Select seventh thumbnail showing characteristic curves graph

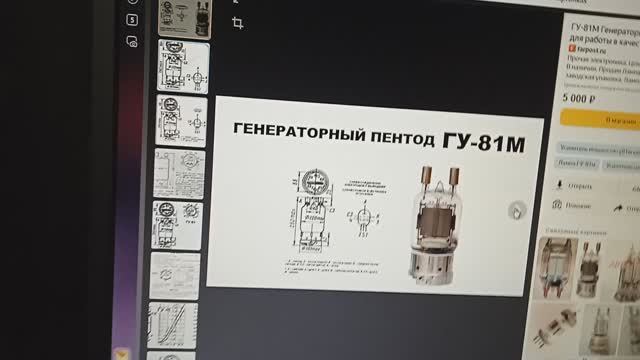coord(173,326)
